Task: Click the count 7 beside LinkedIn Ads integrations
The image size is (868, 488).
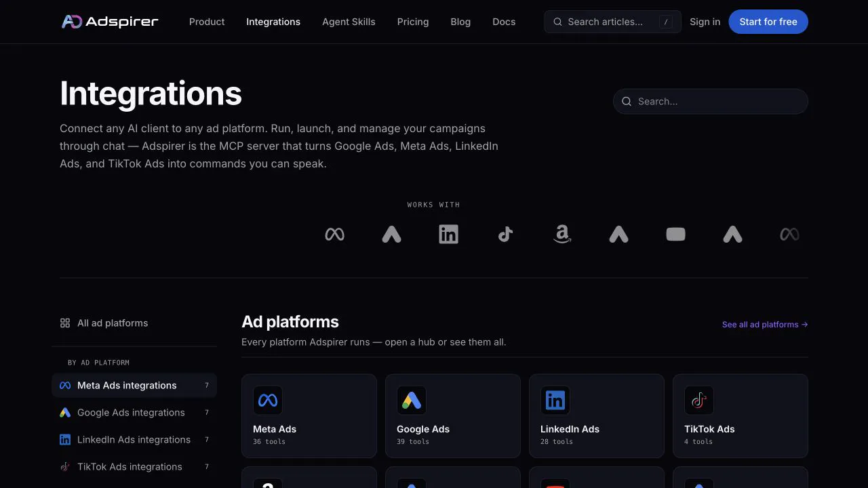Action: [207, 440]
